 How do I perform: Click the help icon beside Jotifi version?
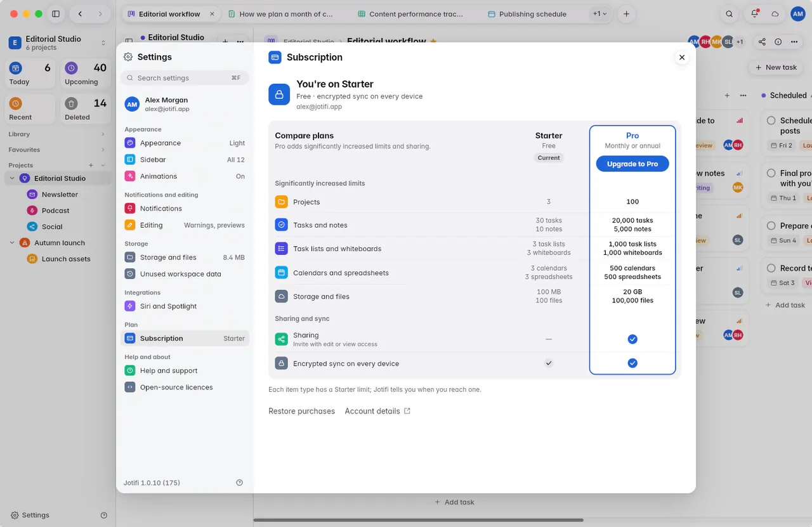click(239, 483)
